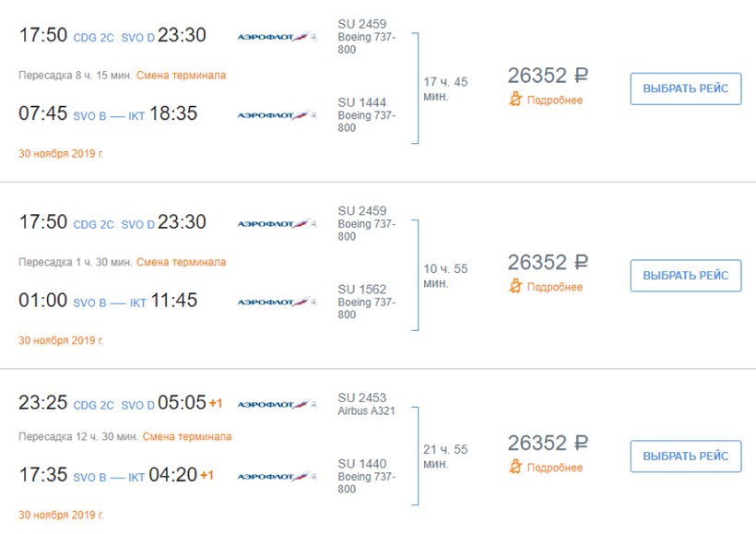Viewport: 756px width, 534px height.
Task: Click the Aeroflot logo next to SU 2453
Action: [x=277, y=405]
